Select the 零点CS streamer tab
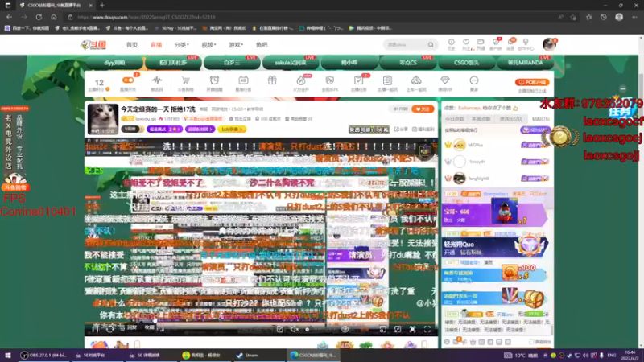This screenshot has height=362, width=644. click(408, 63)
